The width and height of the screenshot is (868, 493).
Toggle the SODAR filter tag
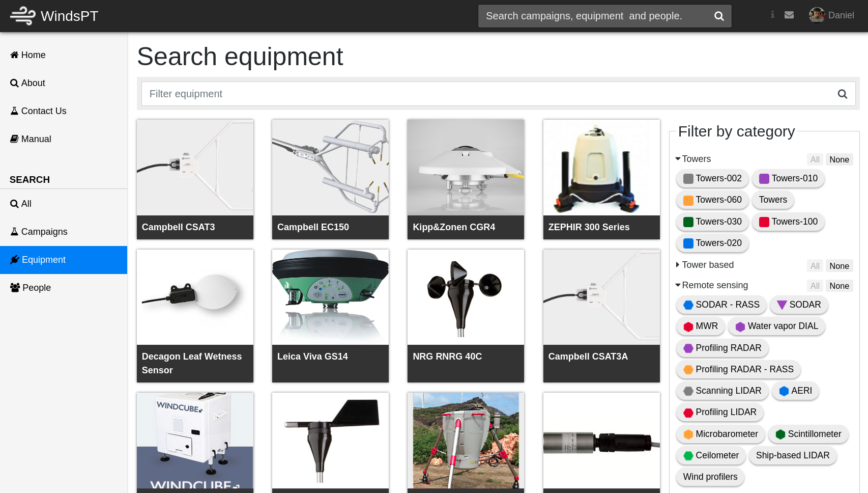(799, 305)
